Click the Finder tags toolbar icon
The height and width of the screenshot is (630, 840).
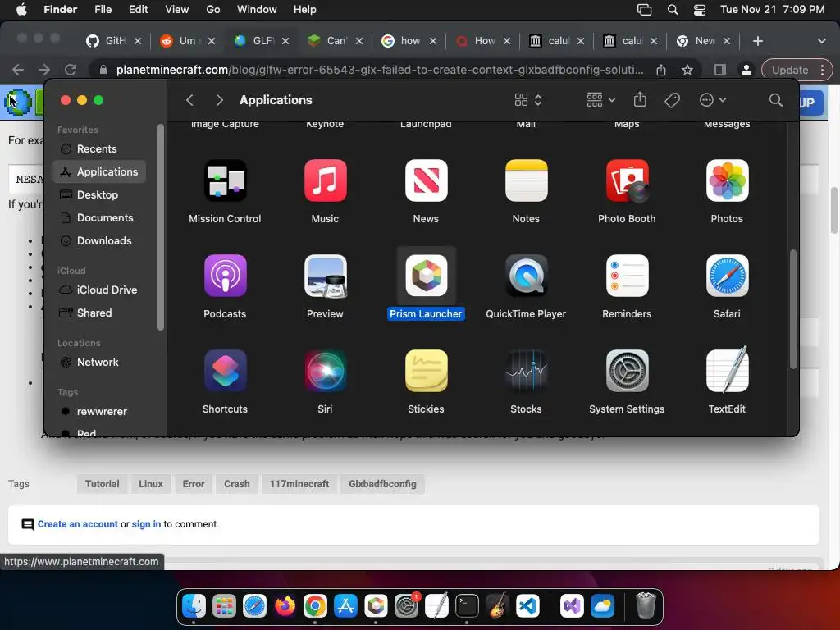672,100
